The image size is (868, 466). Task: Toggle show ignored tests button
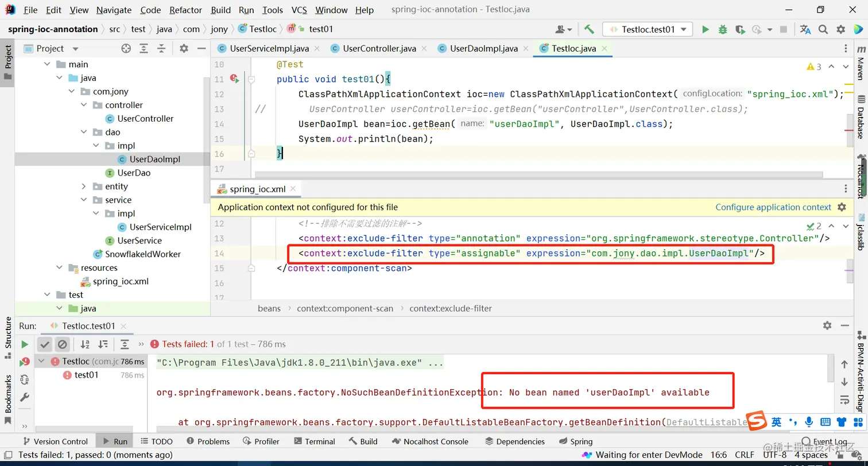click(x=63, y=344)
